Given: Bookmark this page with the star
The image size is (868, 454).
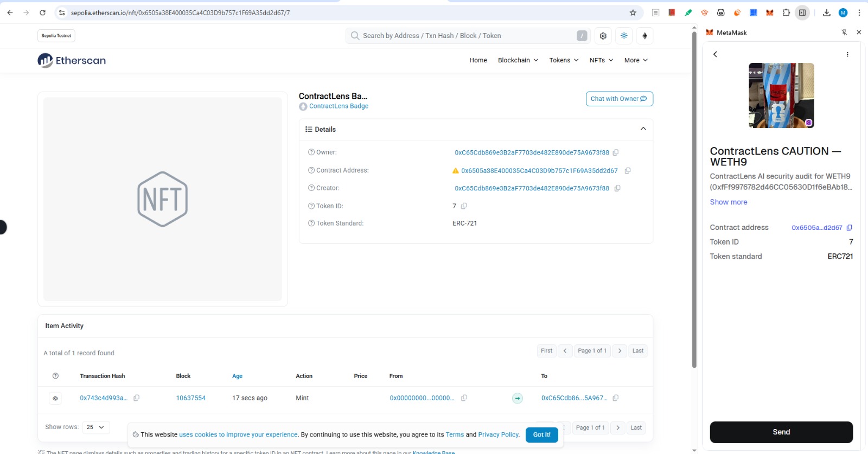Looking at the screenshot, I should tap(633, 12).
